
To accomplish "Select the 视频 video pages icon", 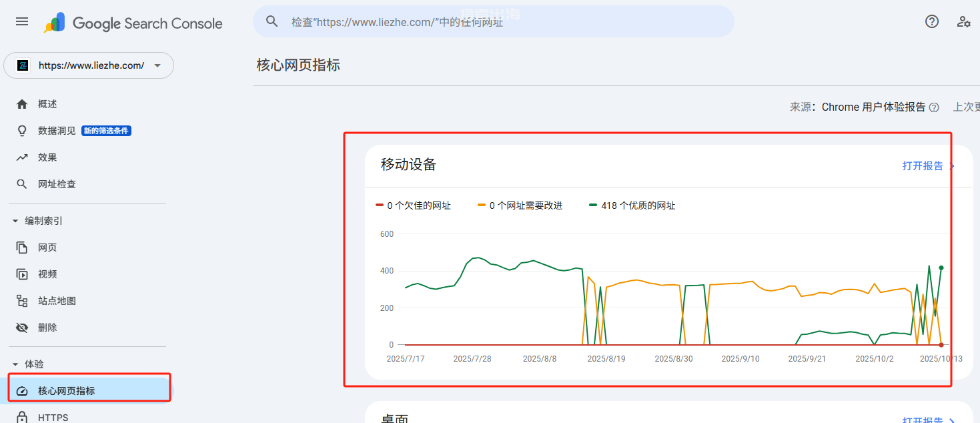I will pyautogui.click(x=22, y=274).
